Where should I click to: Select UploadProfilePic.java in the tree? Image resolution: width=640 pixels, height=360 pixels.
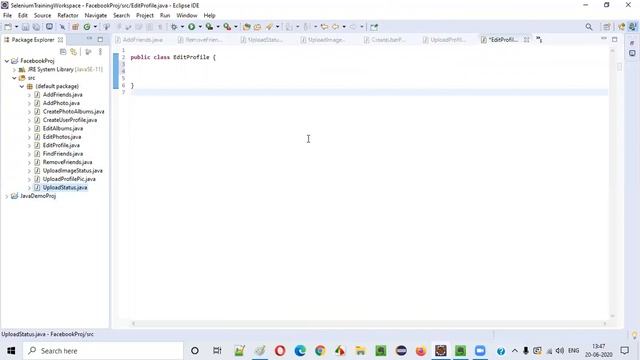[x=69, y=179]
